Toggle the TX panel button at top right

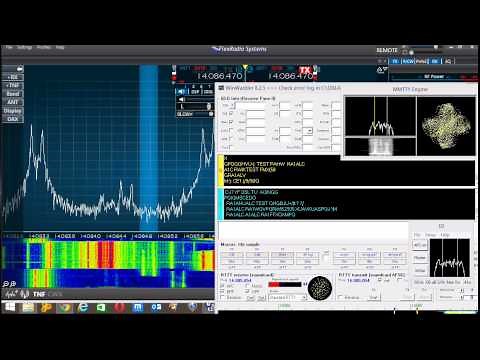coord(395,61)
